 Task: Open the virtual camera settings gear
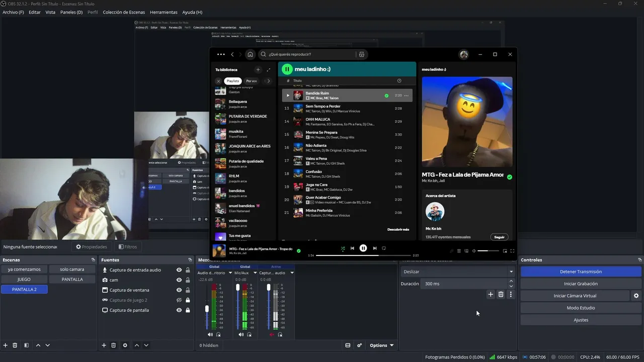pyautogui.click(x=636, y=296)
